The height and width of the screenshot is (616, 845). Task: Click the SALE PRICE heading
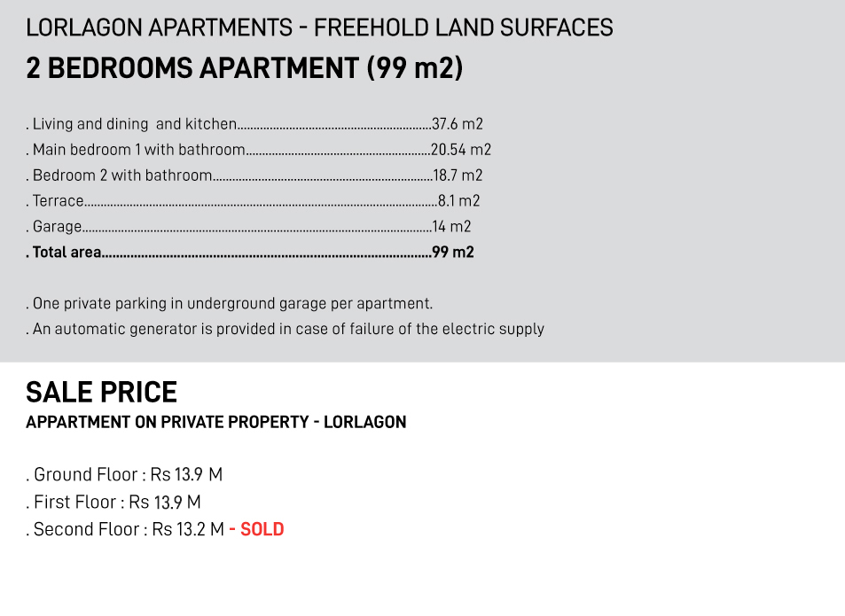click(x=101, y=392)
